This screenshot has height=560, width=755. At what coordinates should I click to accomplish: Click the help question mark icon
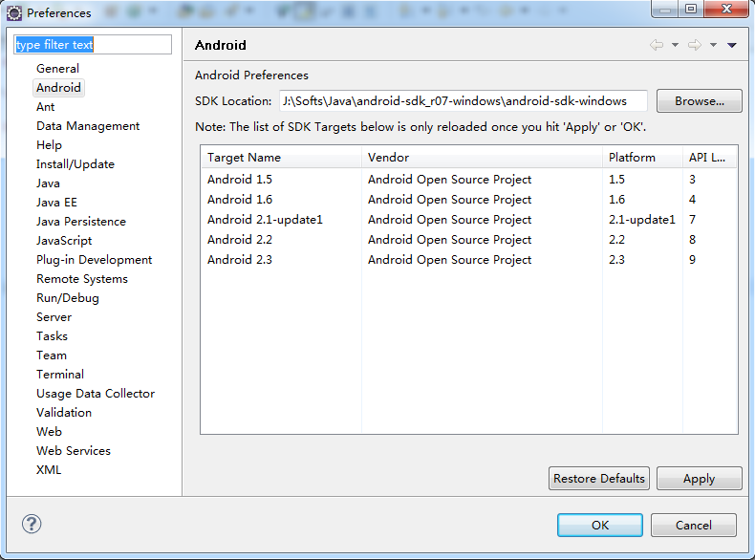[32, 524]
